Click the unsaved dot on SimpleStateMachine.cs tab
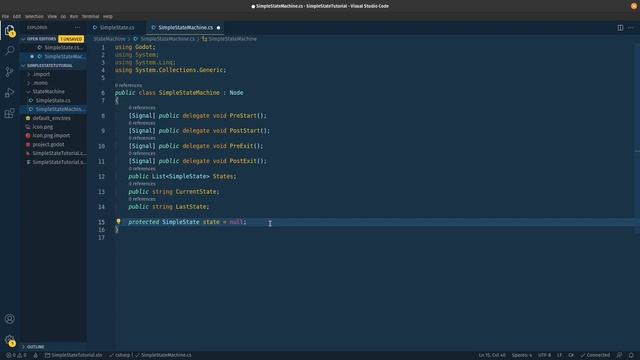This screenshot has height=360, width=640. (218, 27)
